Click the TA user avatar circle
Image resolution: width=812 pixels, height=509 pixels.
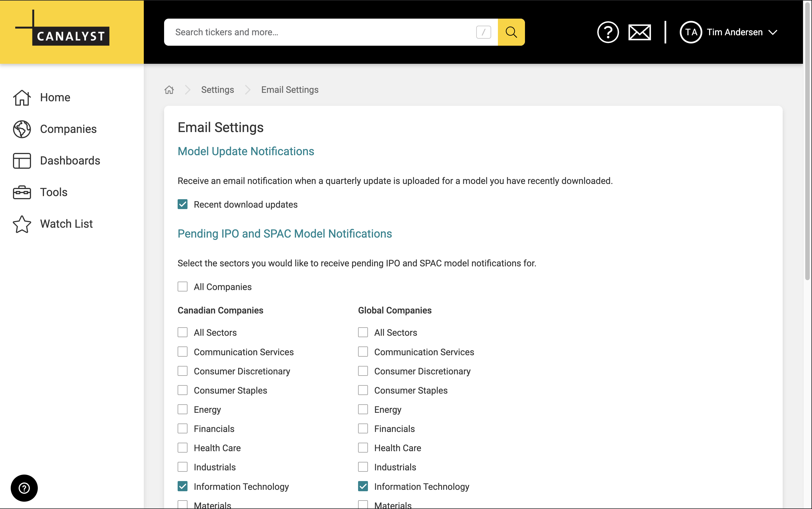pos(690,32)
